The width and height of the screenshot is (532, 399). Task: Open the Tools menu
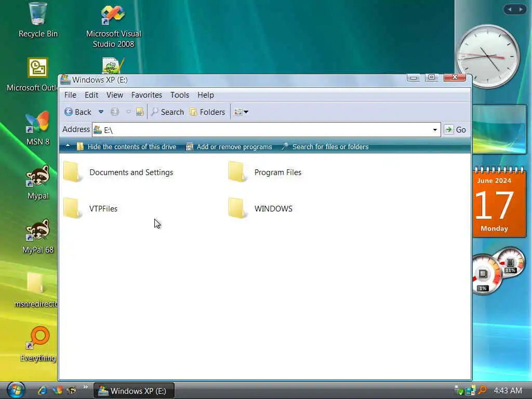tap(179, 95)
